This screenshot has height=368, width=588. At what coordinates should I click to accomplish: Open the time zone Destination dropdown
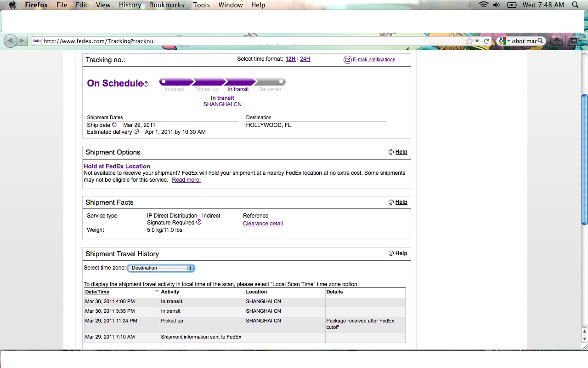pos(161,268)
